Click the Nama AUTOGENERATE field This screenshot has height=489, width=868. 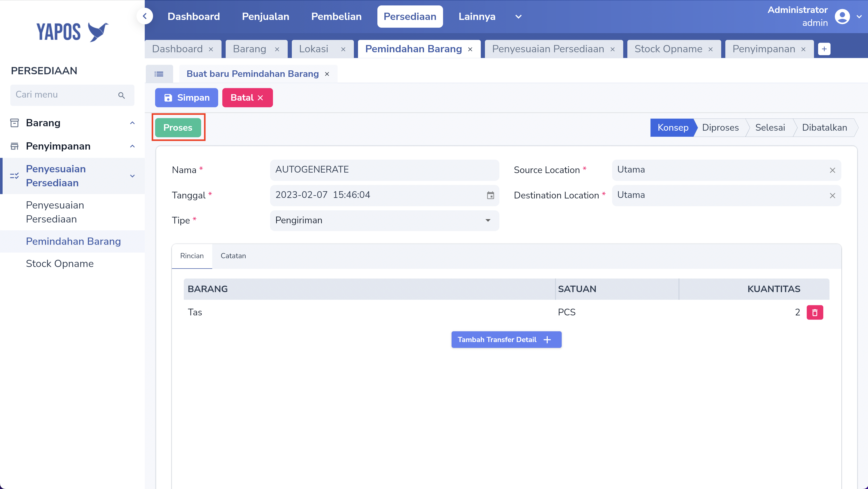[x=384, y=170]
